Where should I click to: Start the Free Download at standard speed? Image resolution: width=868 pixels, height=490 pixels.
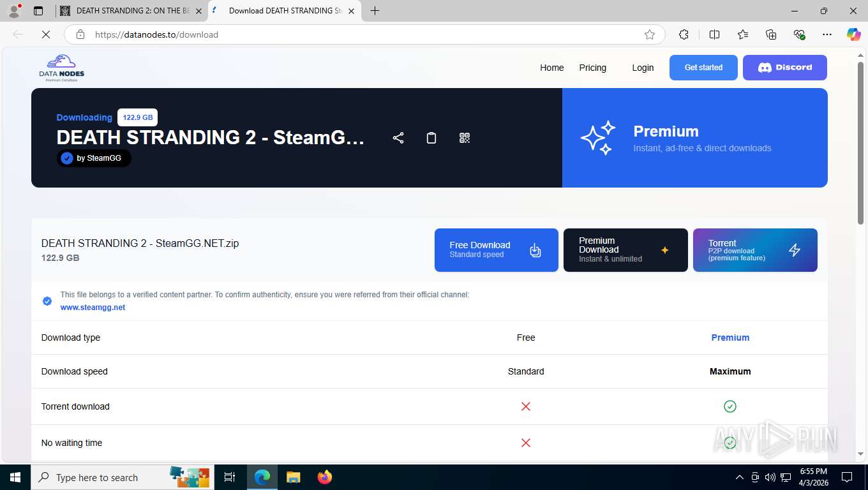click(497, 250)
